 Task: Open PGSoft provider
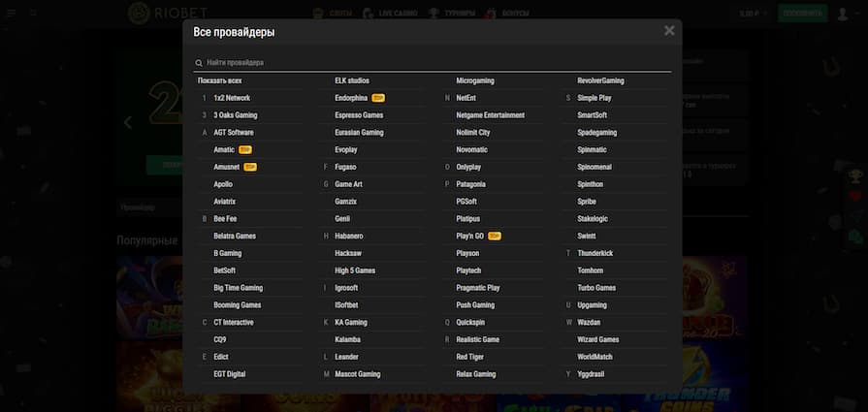click(466, 202)
